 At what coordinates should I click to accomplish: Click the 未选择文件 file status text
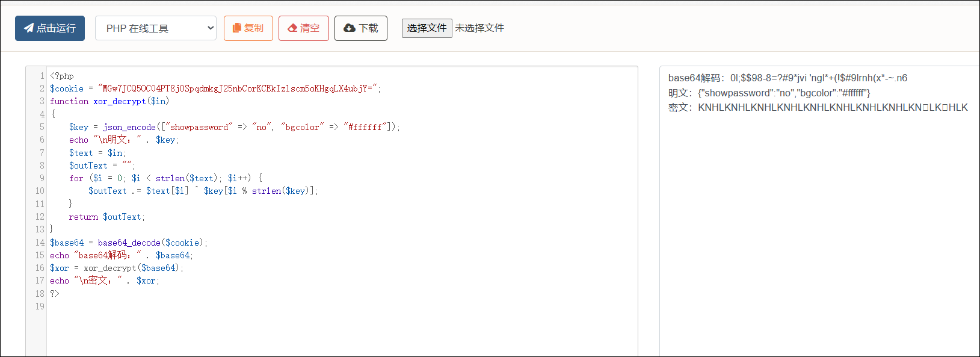click(x=479, y=28)
